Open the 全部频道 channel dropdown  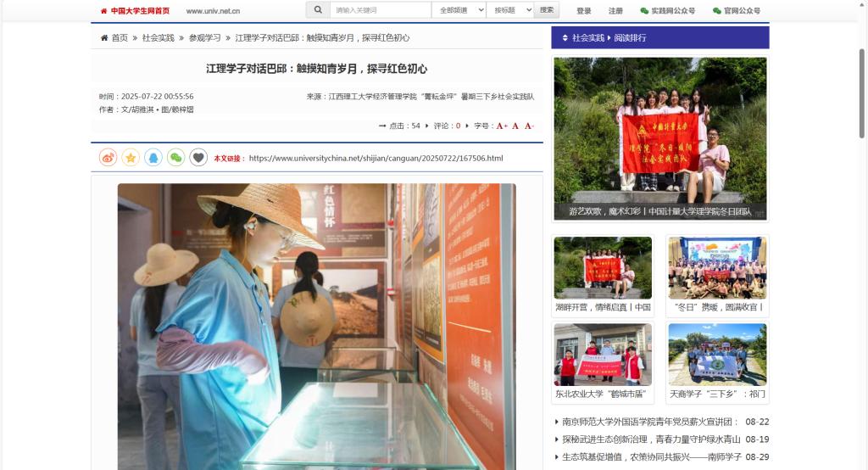click(x=459, y=10)
